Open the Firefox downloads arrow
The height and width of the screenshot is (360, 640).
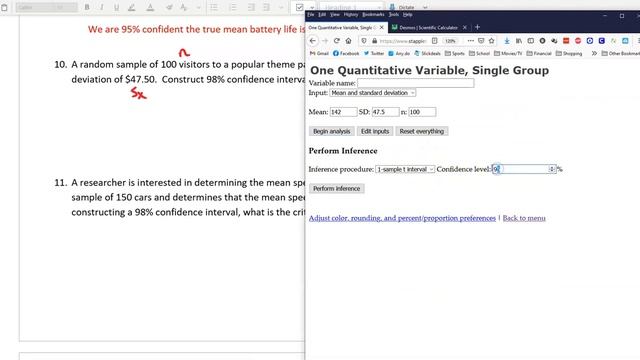(507, 41)
